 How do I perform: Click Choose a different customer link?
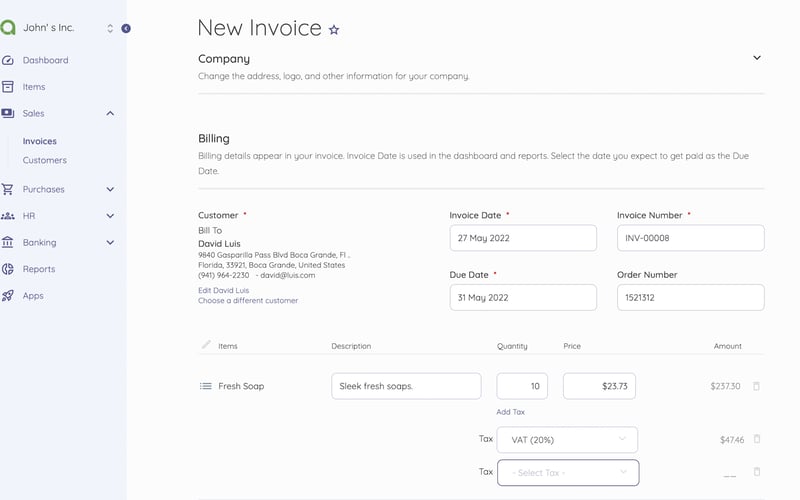[248, 301]
